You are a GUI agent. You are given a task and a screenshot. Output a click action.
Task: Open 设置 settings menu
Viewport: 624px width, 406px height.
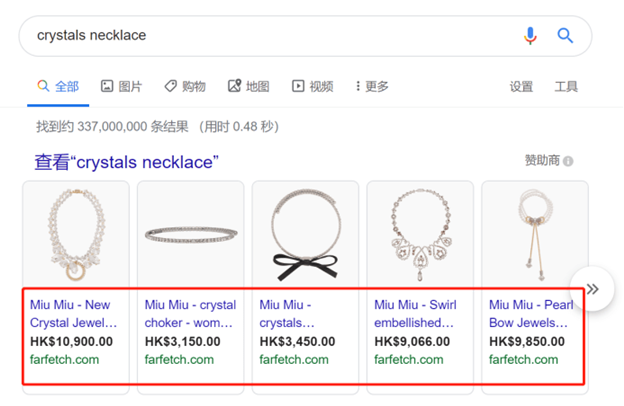pyautogui.click(x=521, y=86)
